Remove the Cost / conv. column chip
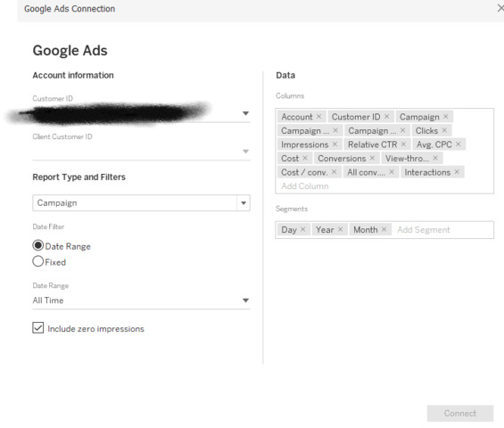The height and width of the screenshot is (428, 504). point(334,172)
